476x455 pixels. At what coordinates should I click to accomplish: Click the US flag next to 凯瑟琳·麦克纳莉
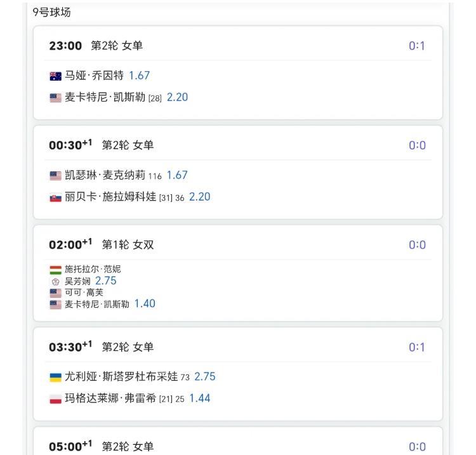(55, 176)
